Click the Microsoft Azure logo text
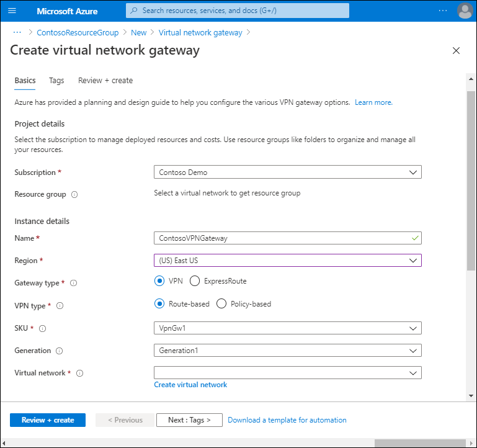This screenshot has height=448, width=477. pos(67,11)
